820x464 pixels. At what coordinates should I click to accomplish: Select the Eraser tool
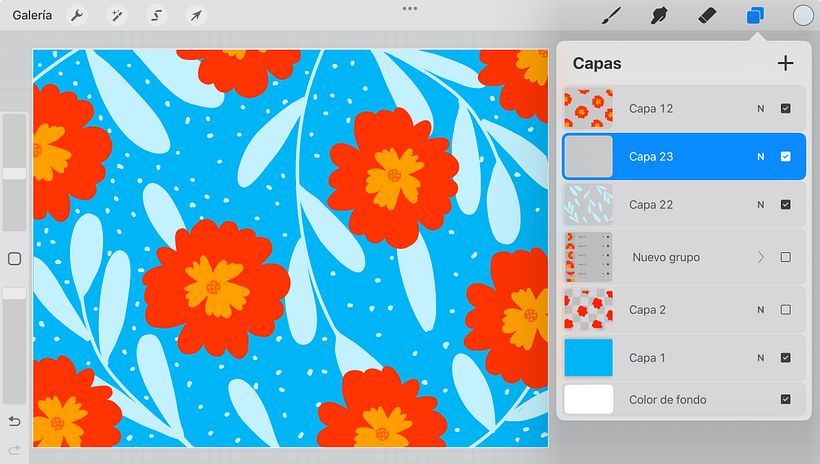706,15
